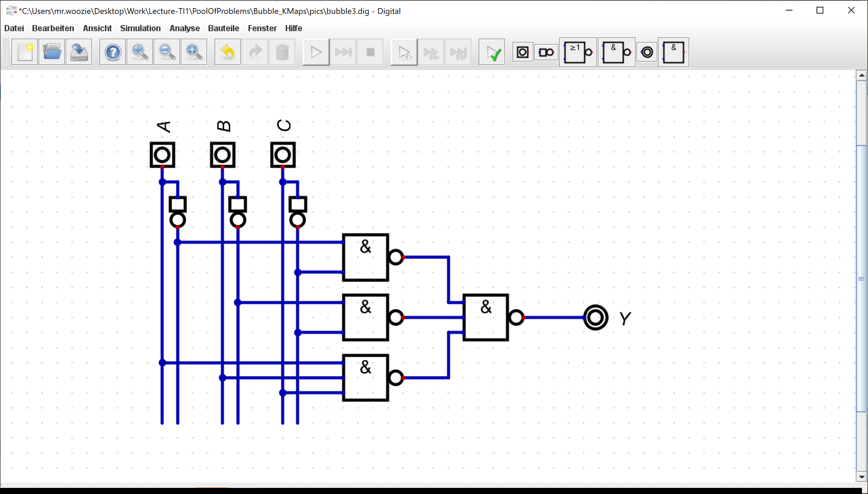The height and width of the screenshot is (494, 868).
Task: Insert an AND gate from toolbar
Action: point(674,52)
